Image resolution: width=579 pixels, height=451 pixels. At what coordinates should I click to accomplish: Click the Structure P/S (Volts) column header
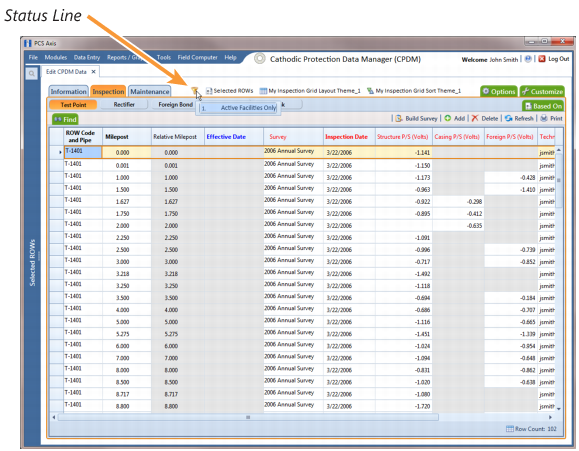click(404, 137)
